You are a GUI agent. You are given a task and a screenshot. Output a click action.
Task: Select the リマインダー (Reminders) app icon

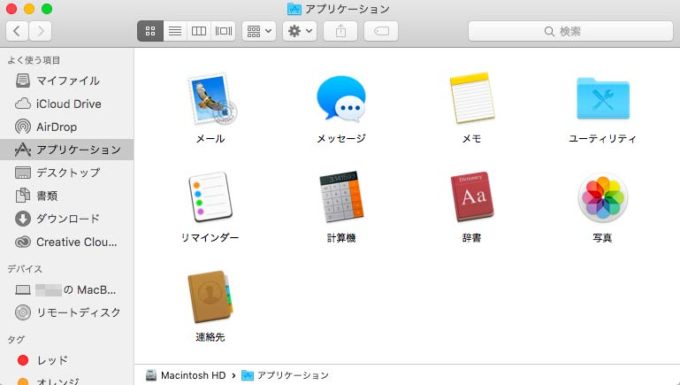210,197
